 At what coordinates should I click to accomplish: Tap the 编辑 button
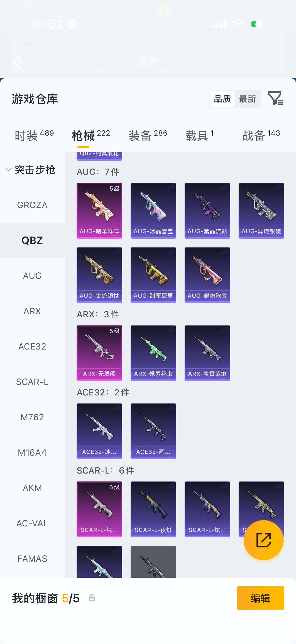tap(260, 598)
